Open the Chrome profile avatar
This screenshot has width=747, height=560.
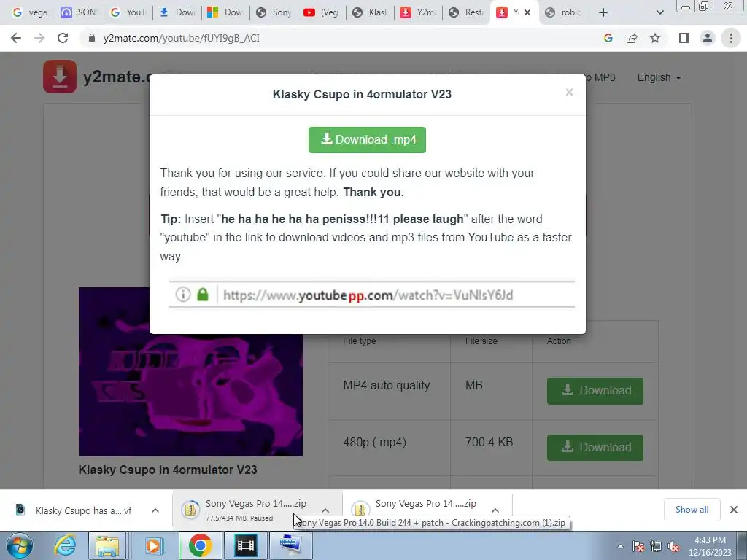coord(708,38)
